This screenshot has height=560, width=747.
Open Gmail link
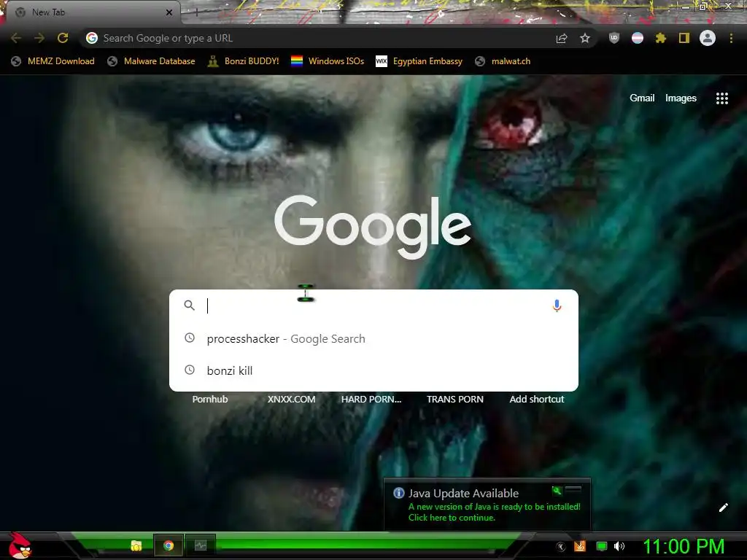pyautogui.click(x=642, y=98)
